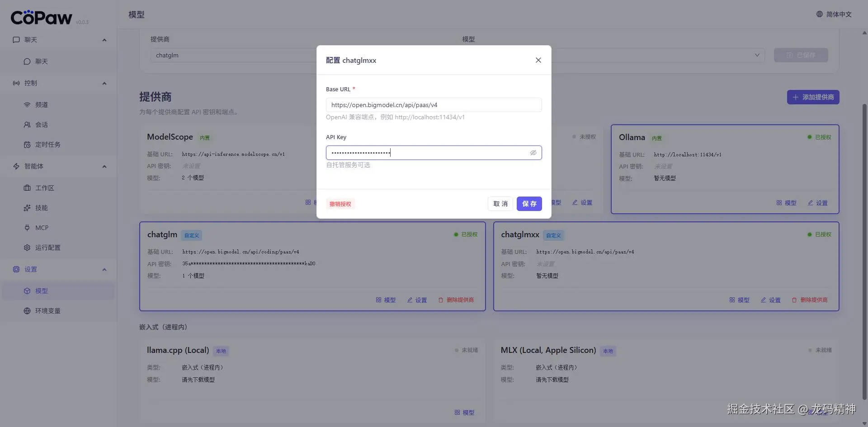Click the 保存 button in dialog
868x427 pixels.
pyautogui.click(x=529, y=204)
